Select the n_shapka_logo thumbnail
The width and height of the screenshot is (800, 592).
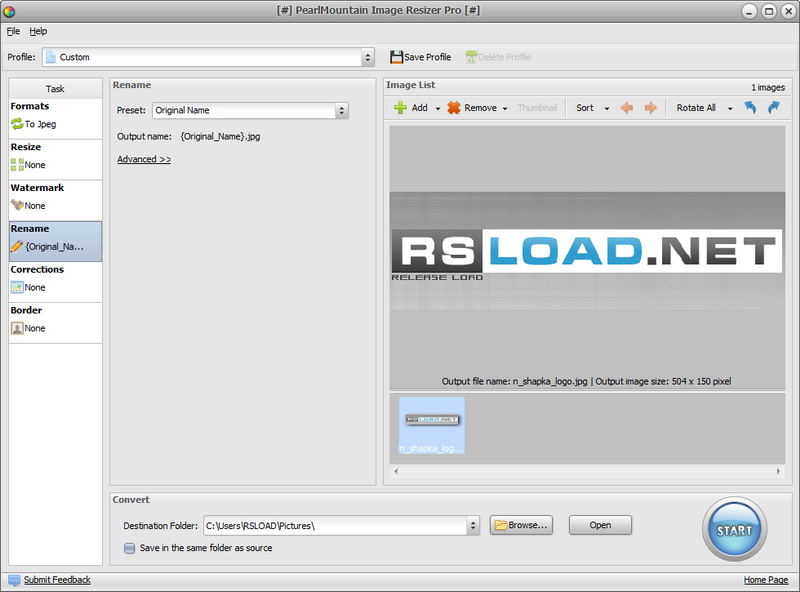[x=432, y=425]
